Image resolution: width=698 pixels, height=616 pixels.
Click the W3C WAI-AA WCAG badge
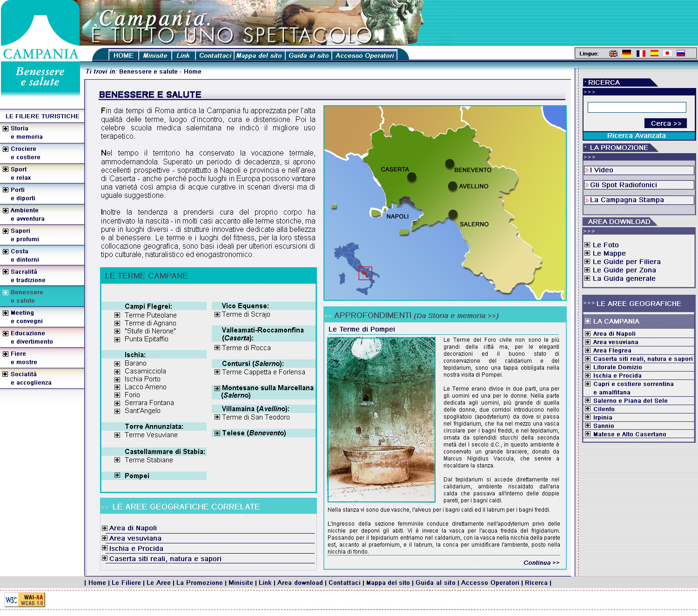point(25,600)
